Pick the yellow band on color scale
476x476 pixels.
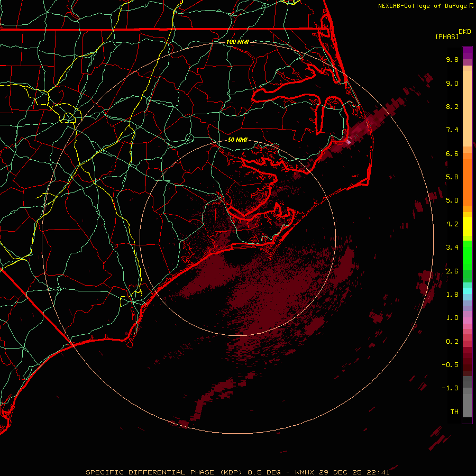tap(467, 226)
